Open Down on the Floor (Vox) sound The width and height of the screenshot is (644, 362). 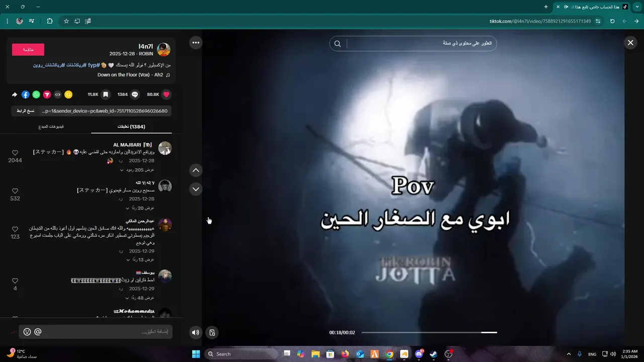coord(133,75)
